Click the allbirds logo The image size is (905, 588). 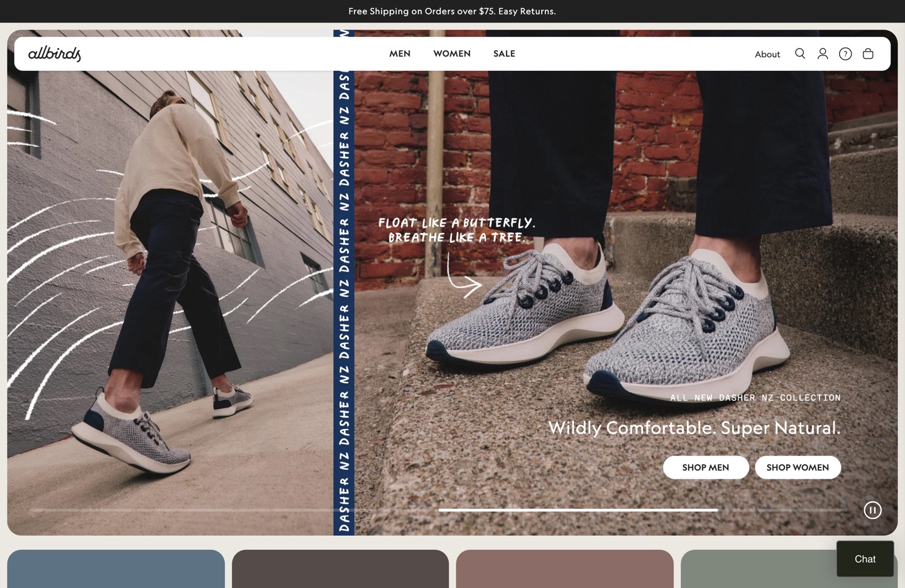pos(55,54)
